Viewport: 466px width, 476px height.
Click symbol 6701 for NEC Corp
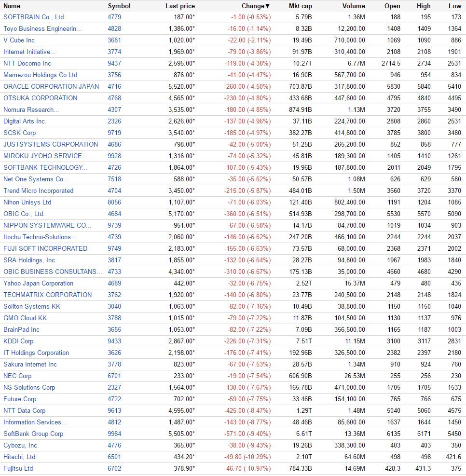point(114,376)
